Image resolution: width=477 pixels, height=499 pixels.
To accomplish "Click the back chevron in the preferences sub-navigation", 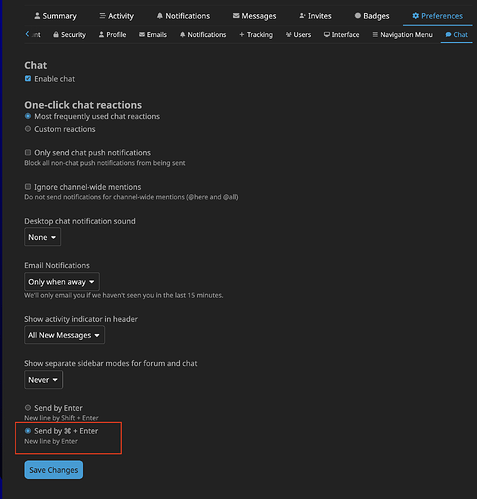I will click(x=28, y=34).
